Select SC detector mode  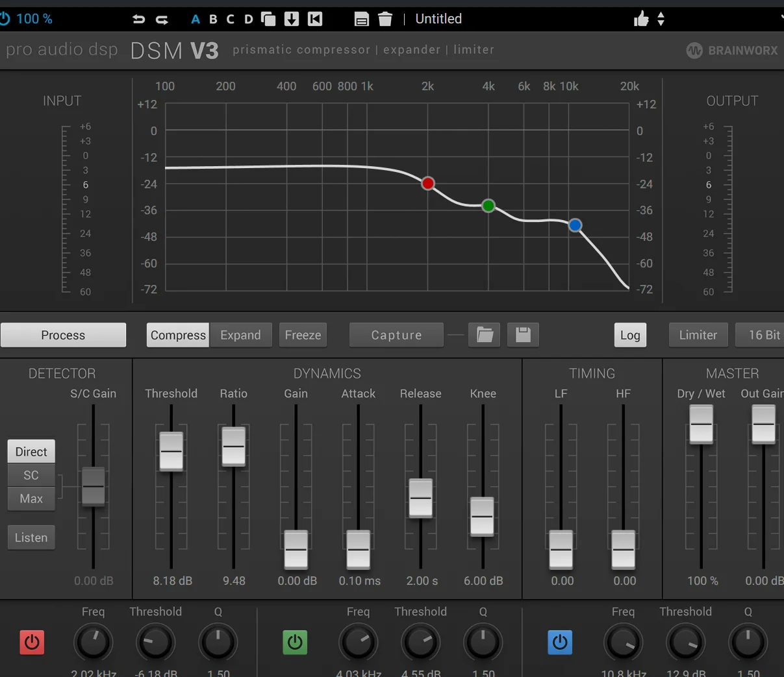point(31,475)
